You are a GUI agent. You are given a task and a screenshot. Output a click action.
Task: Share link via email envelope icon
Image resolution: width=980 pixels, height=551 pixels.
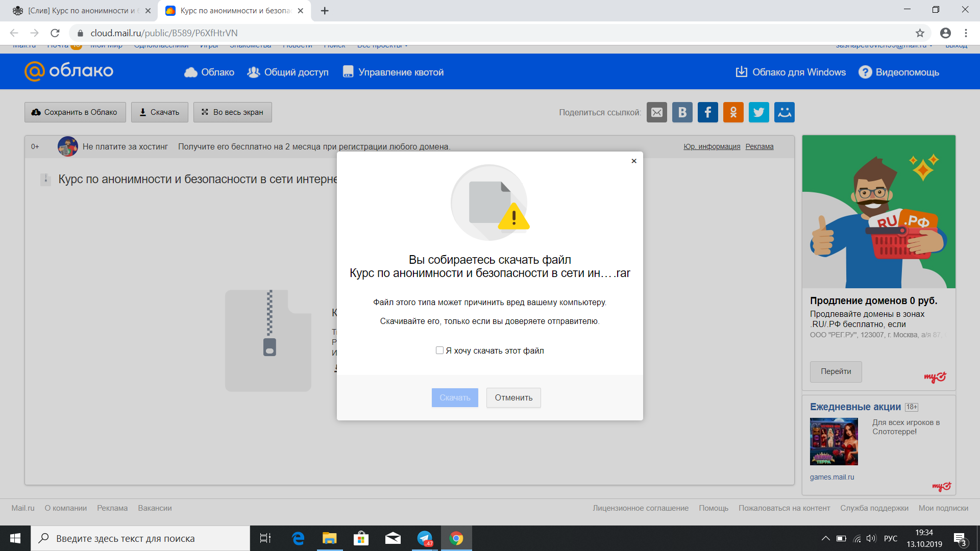[656, 112]
